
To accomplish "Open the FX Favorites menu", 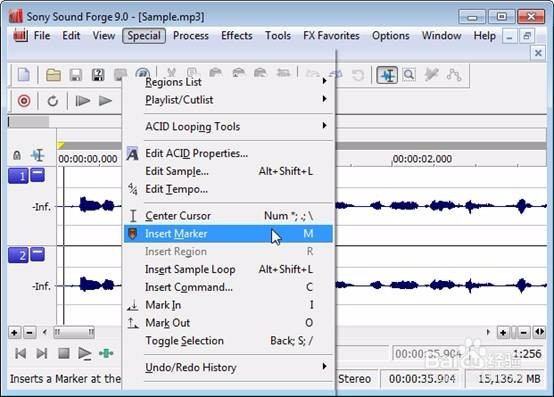I will coord(331,36).
